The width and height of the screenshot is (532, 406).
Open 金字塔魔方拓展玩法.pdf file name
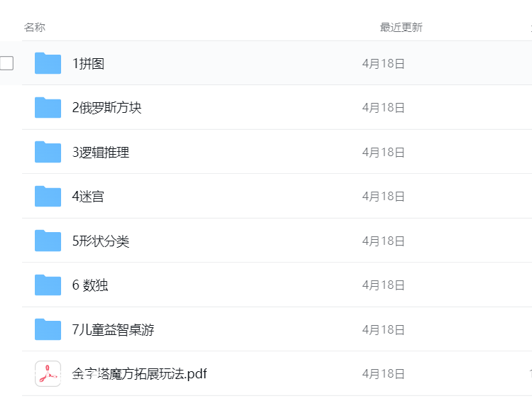click(139, 374)
